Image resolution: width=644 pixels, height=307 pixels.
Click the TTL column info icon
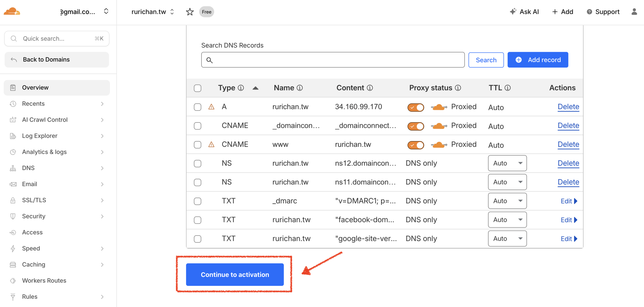[x=508, y=88]
